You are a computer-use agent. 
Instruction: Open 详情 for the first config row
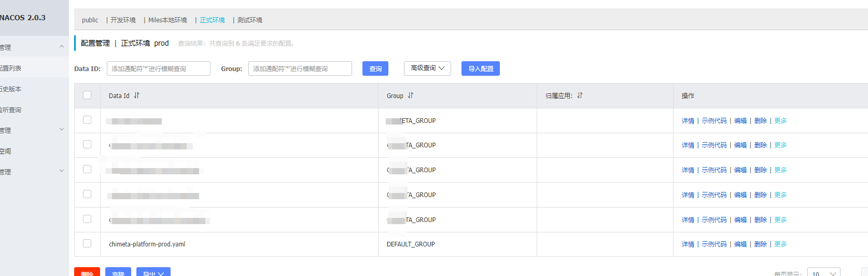pyautogui.click(x=688, y=121)
